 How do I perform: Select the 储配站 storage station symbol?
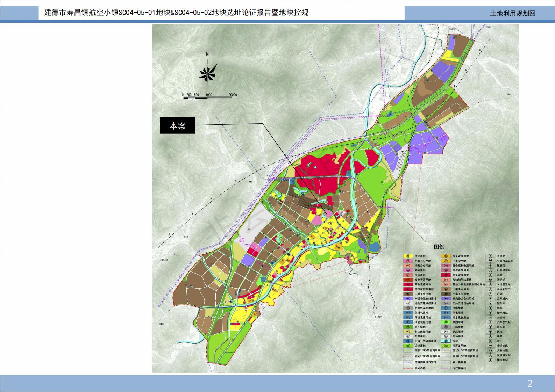click(490, 303)
